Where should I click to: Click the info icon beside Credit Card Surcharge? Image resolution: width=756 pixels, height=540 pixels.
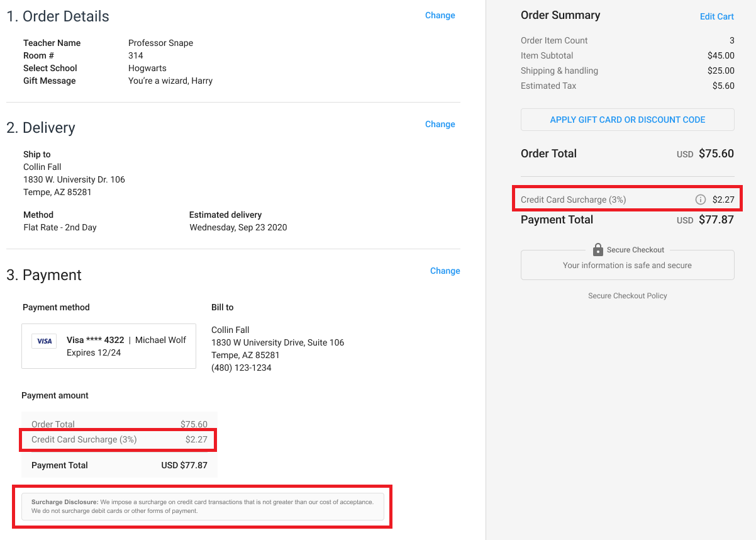pos(700,200)
